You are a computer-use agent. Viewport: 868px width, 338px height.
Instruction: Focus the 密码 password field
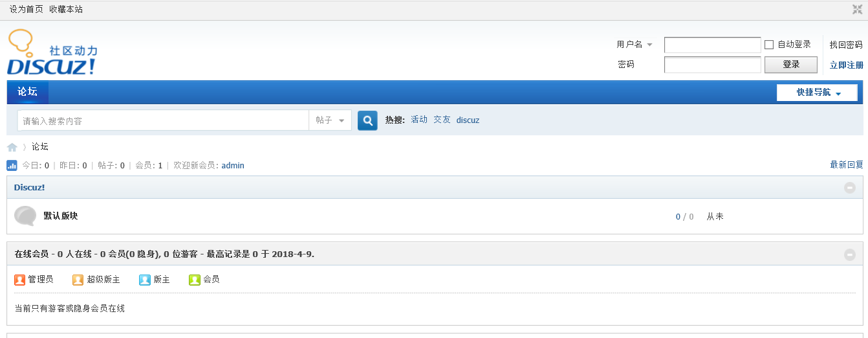click(713, 65)
